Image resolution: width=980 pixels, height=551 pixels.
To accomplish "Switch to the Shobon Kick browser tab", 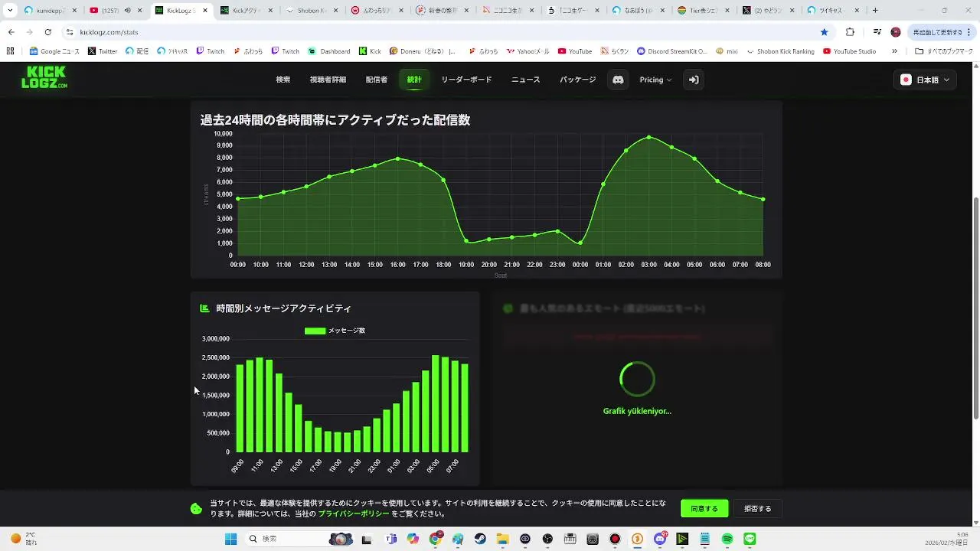I will [312, 11].
